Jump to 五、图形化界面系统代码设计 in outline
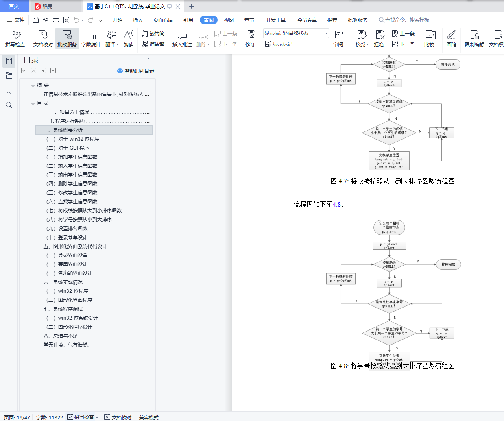The width and height of the screenshot is (504, 421). click(75, 246)
